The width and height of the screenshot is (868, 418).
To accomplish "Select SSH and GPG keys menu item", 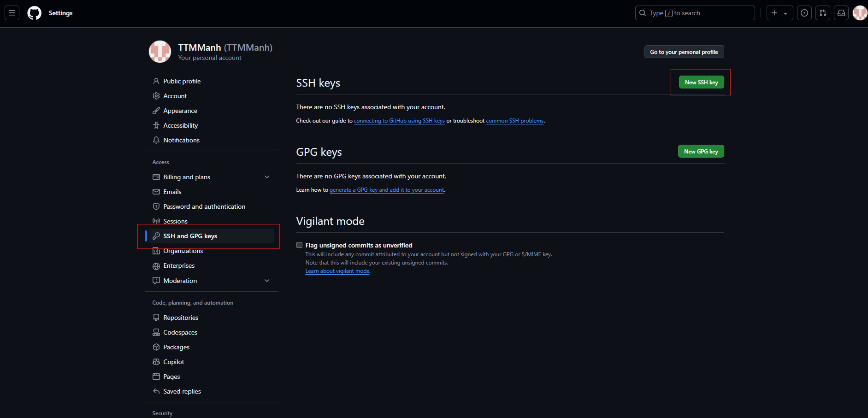I will click(190, 236).
